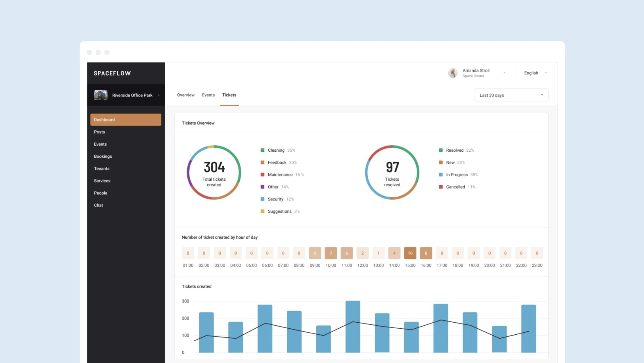Viewport: 644px width, 363px height.
Task: Click the 01:00 hour cell showing 0
Action: coord(188,253)
